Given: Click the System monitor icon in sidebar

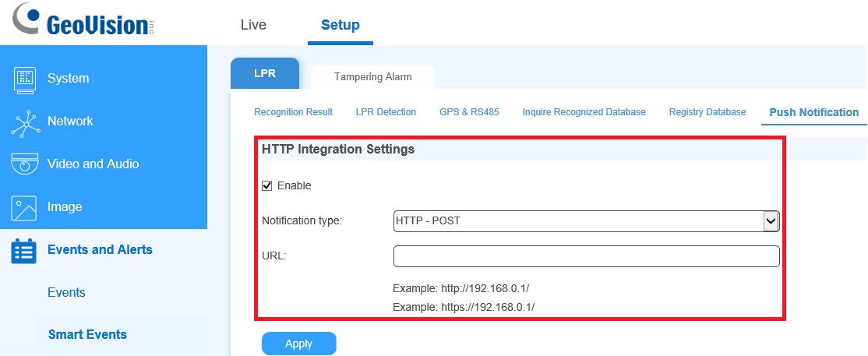Looking at the screenshot, I should pos(24,79).
